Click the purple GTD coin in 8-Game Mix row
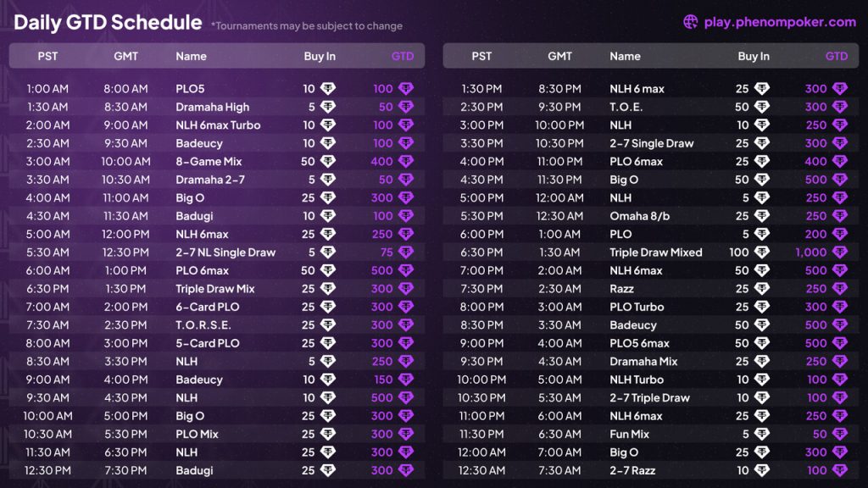Screen dimensions: 868x488 pyautogui.click(x=406, y=161)
